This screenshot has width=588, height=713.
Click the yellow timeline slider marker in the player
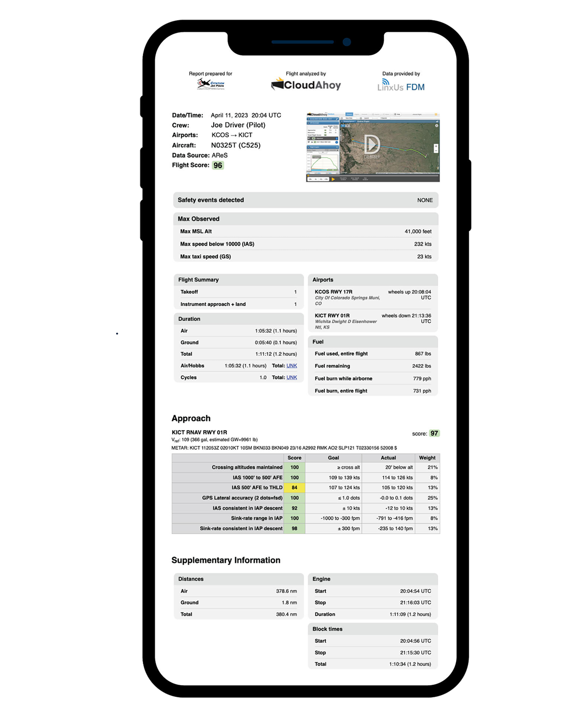(x=308, y=175)
